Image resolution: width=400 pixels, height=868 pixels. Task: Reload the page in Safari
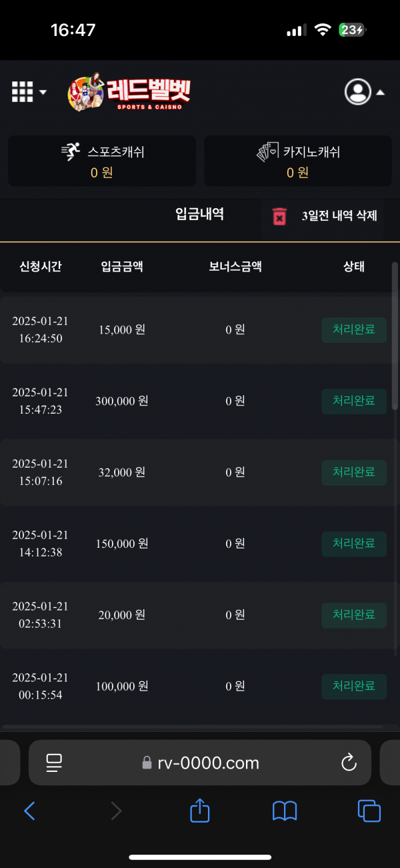pos(348,763)
